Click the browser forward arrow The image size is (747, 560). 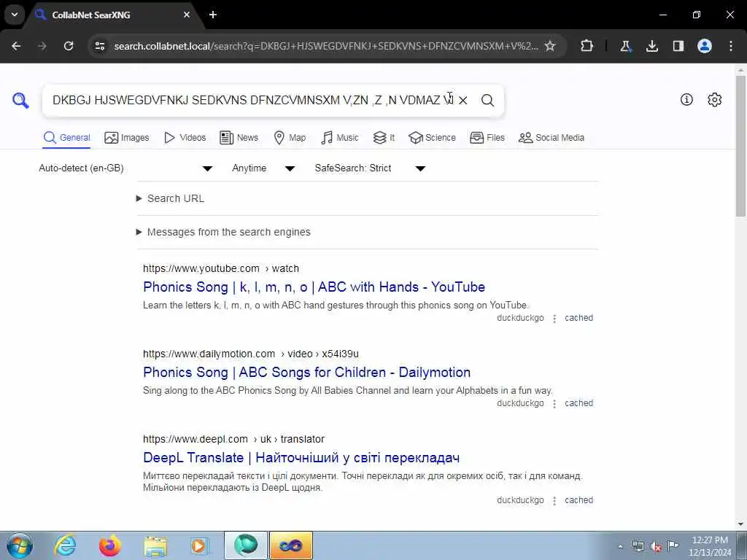pyautogui.click(x=42, y=46)
